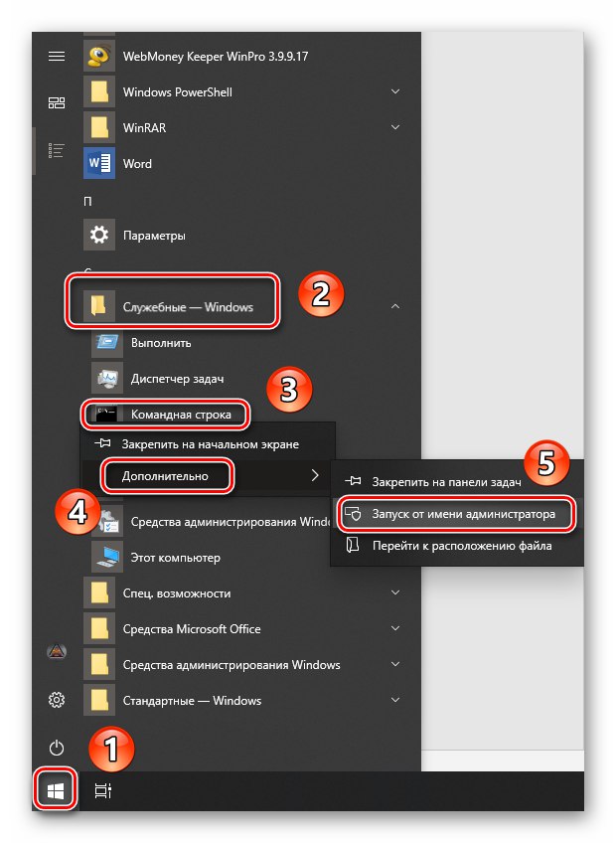Open the Дополнительно submenu arrow
The width and height of the screenshot is (616, 843).
coord(315,475)
